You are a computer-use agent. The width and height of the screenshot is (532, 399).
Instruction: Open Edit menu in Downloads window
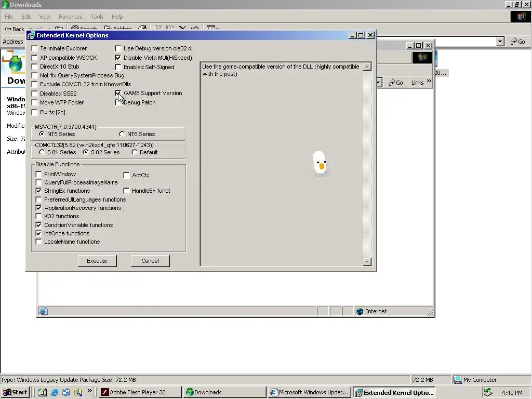[x=26, y=17]
